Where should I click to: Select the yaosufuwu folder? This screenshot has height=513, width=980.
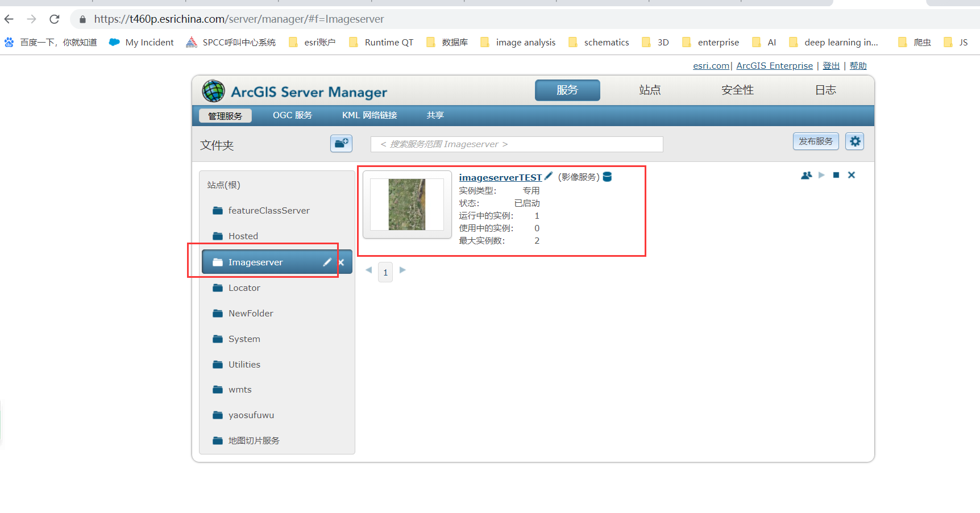coord(251,415)
